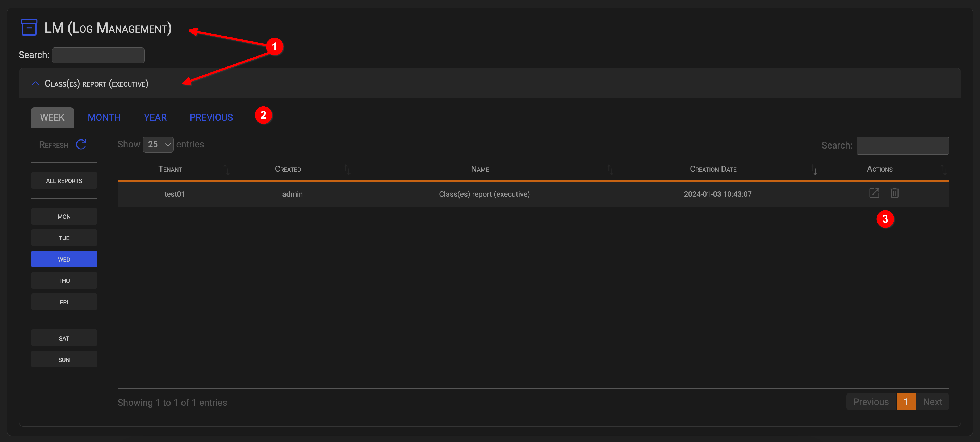Sort table by Name column arrows
This screenshot has width=980, height=442.
coord(610,169)
